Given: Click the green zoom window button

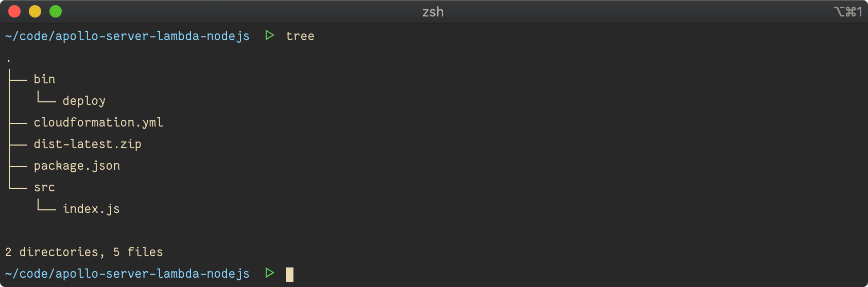Looking at the screenshot, I should pos(56,11).
